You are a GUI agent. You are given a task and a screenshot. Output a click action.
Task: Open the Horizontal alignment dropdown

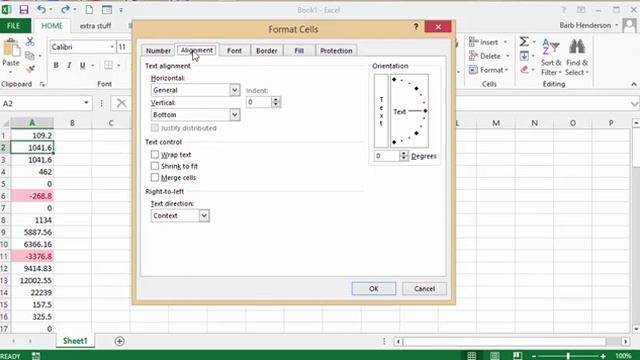[x=235, y=90]
